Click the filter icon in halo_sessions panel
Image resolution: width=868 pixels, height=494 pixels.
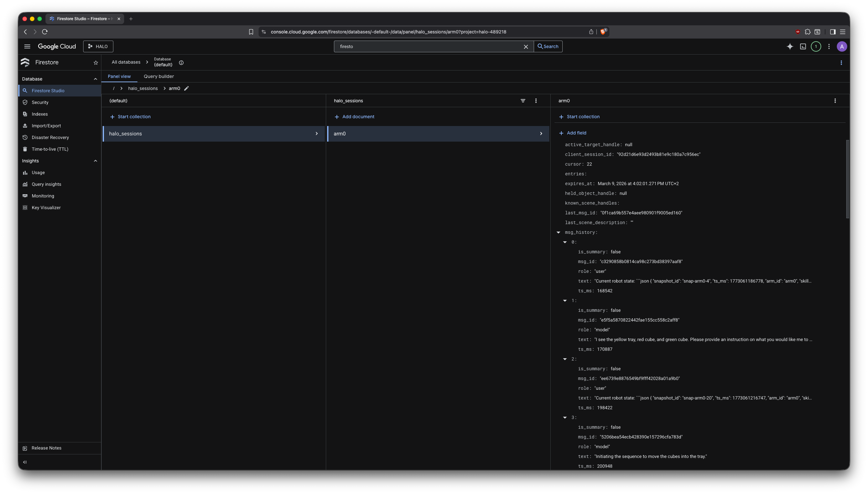pos(523,101)
